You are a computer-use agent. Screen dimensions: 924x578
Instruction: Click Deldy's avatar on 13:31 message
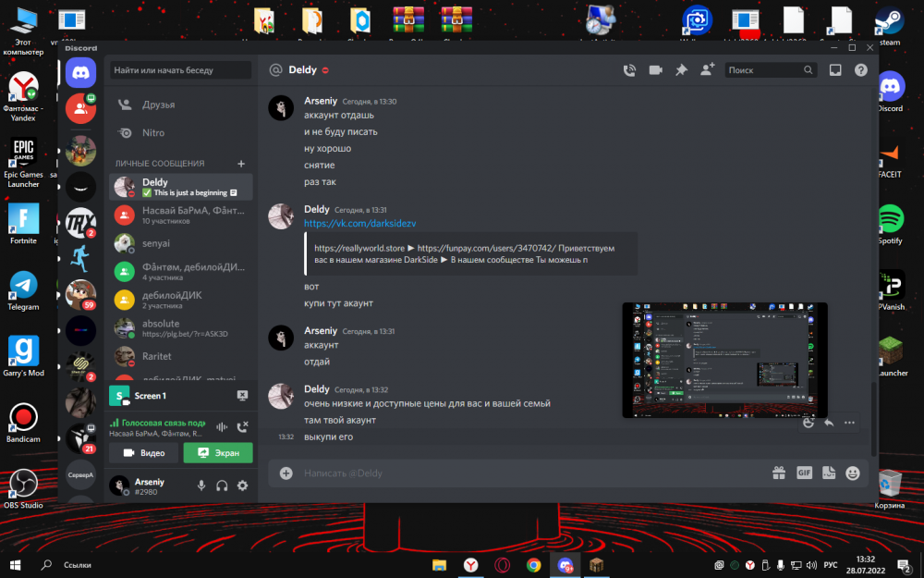[281, 216]
